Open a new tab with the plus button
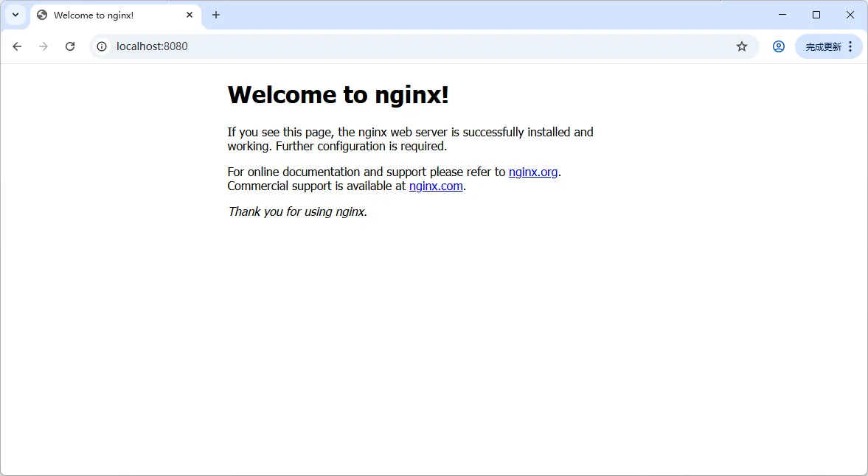 (216, 15)
